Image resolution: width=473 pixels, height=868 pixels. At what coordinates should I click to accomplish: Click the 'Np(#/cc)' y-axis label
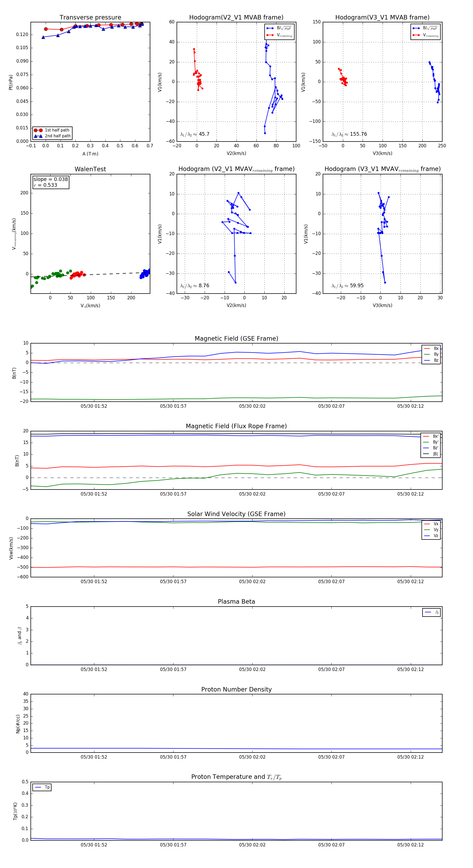click(x=18, y=723)
